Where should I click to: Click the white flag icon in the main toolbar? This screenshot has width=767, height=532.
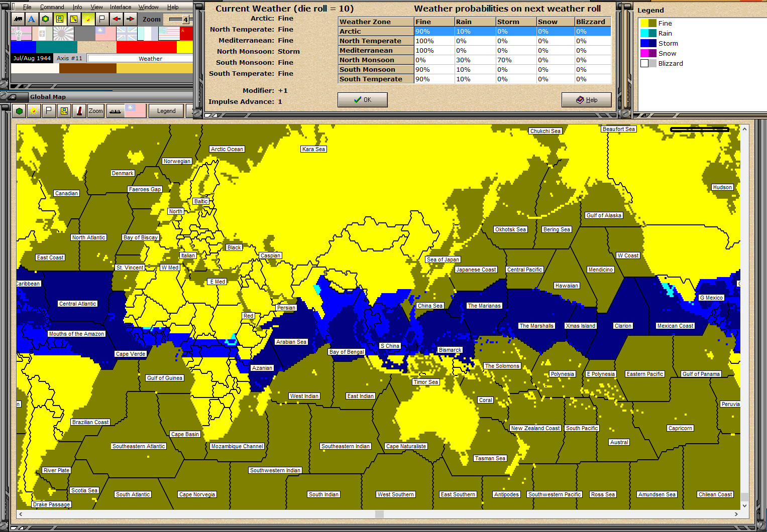coord(102,19)
